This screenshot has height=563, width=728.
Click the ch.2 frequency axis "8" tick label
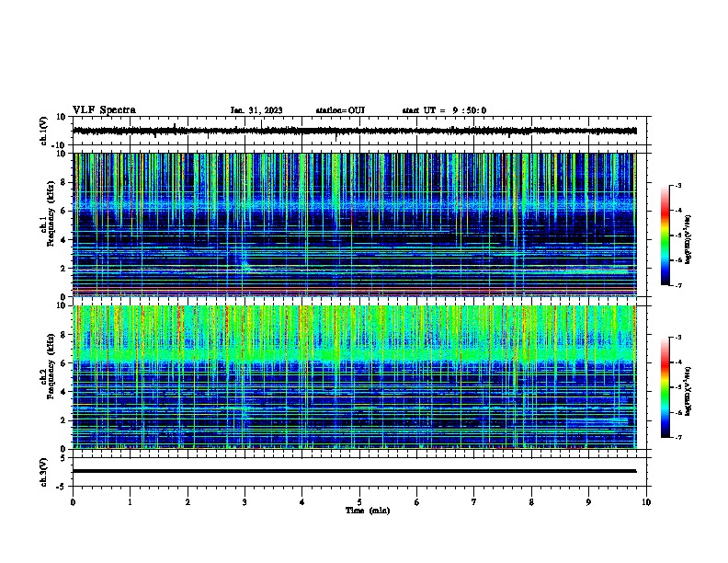click(64, 335)
